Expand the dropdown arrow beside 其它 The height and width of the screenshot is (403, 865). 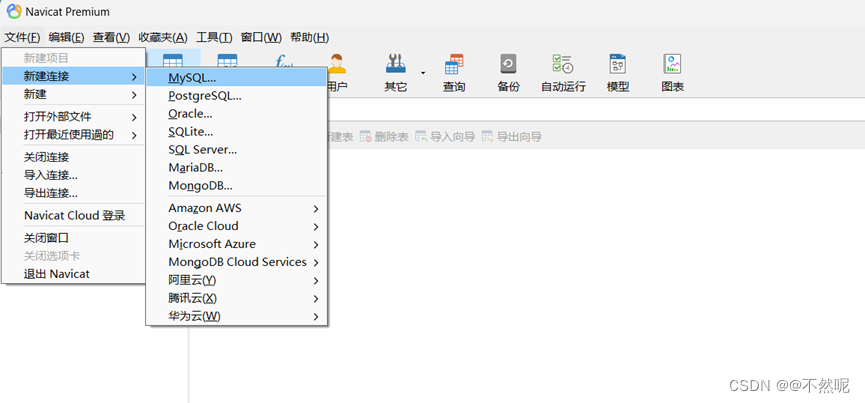pos(423,72)
